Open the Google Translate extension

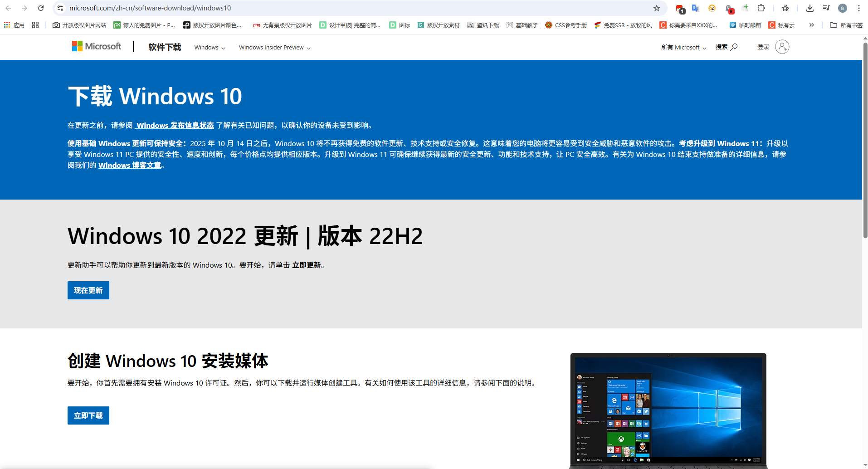pos(695,8)
